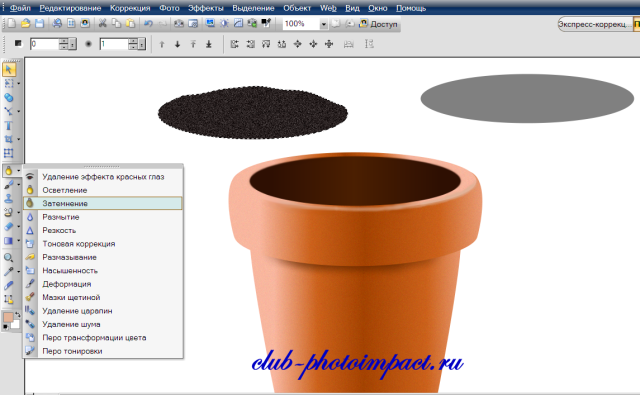Expand the 100% zoom dropdown
The width and height of the screenshot is (640, 395).
324,24
